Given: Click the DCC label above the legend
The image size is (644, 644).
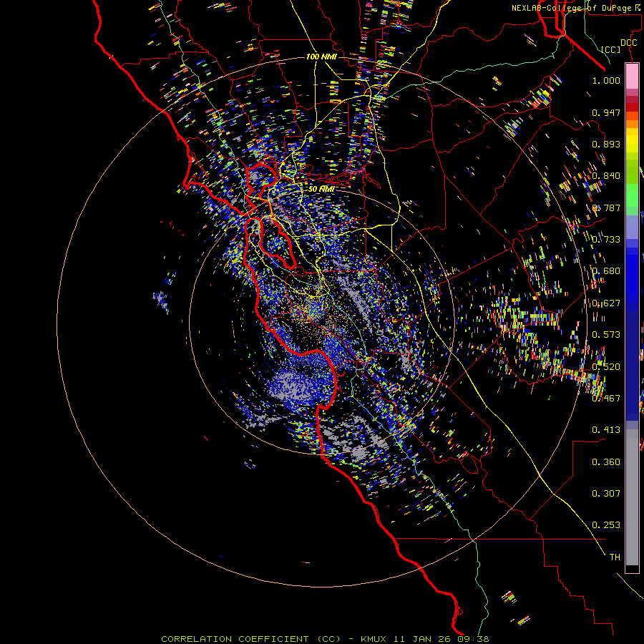Looking at the screenshot, I should click(x=628, y=43).
